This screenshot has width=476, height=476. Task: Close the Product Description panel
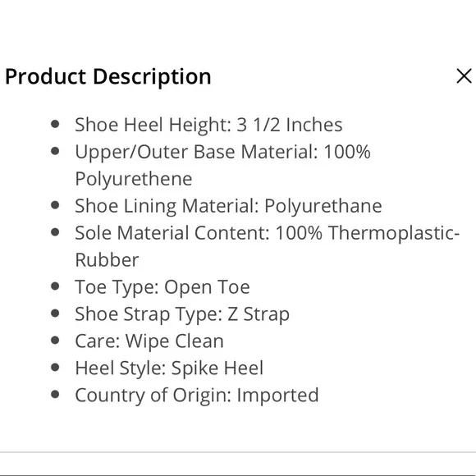[x=464, y=76]
